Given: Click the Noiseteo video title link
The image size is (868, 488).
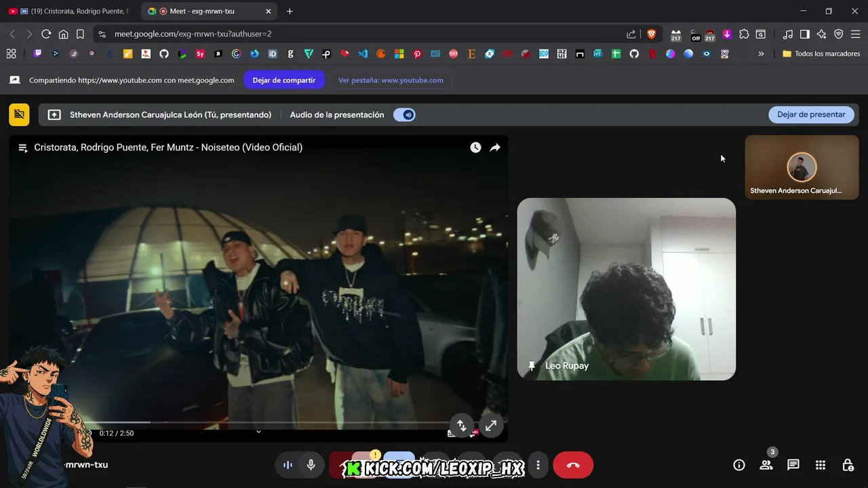Looking at the screenshot, I should coord(168,147).
